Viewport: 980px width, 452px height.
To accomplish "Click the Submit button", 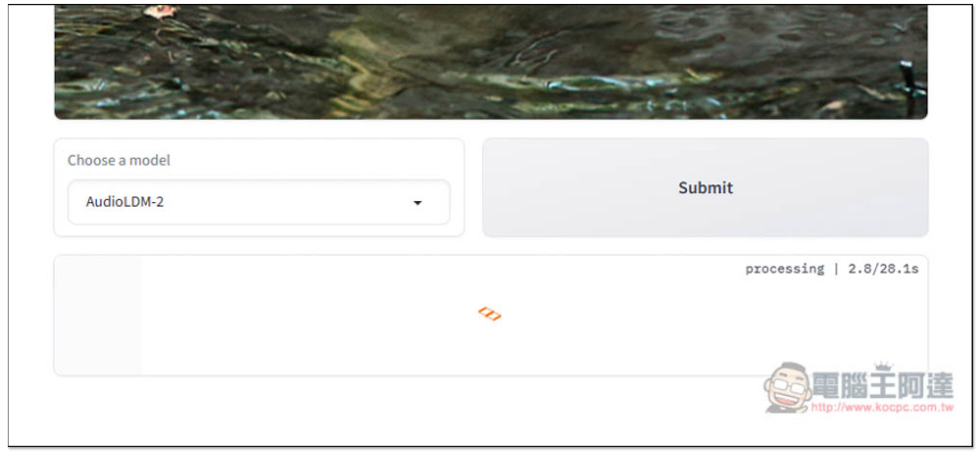I will [705, 187].
